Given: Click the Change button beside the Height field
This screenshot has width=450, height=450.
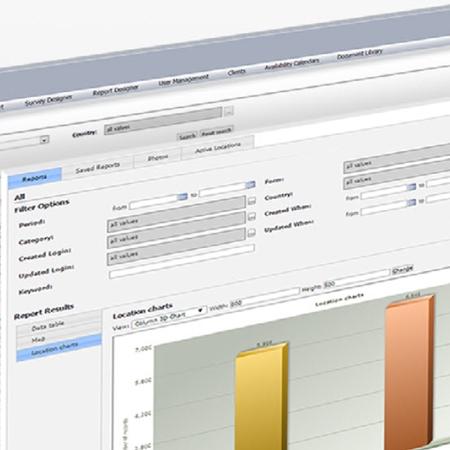Looking at the screenshot, I should click(x=402, y=269).
